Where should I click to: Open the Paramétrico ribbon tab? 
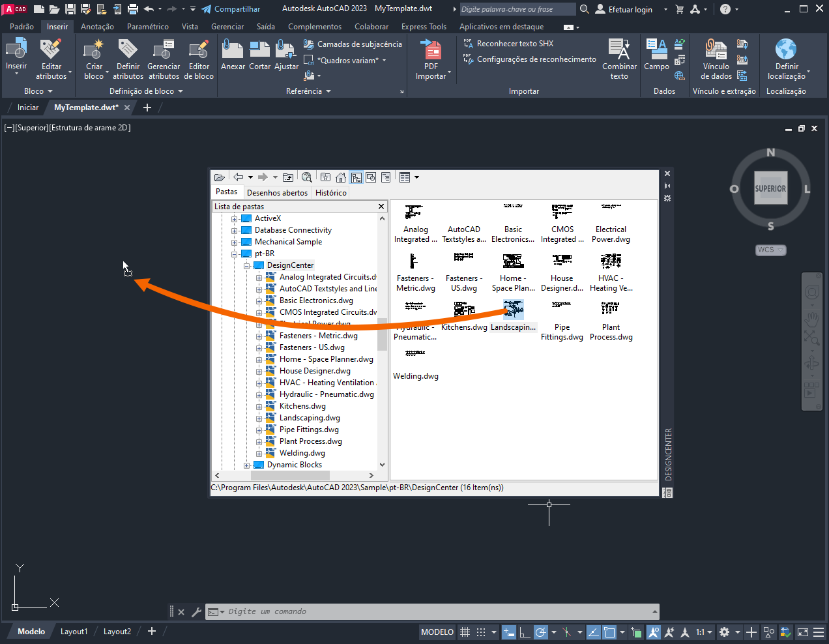148,27
